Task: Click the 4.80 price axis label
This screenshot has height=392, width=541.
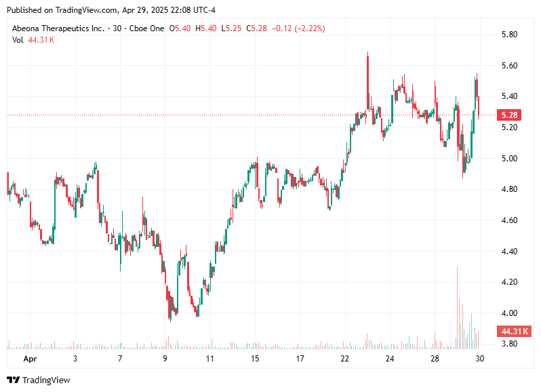Action: tap(509, 189)
